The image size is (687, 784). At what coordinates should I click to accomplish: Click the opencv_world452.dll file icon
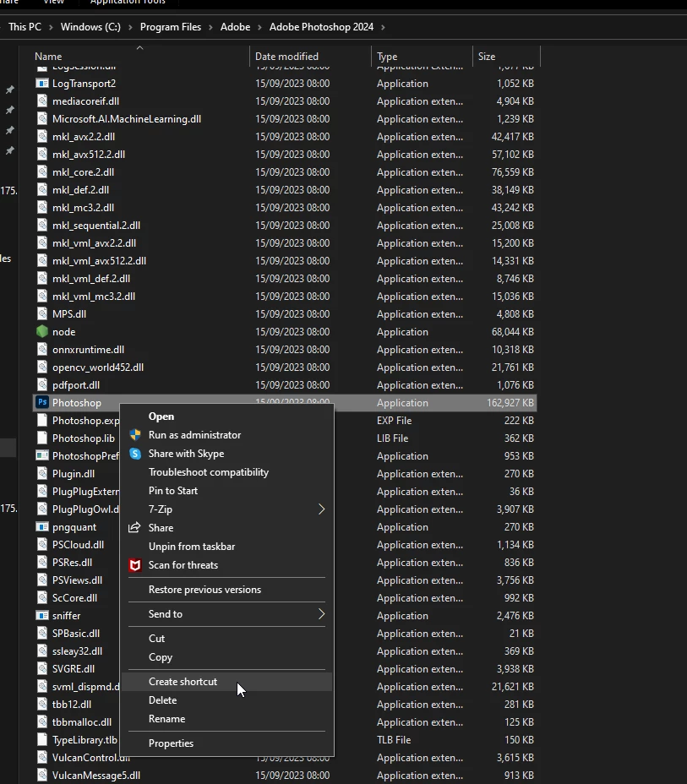tap(42, 367)
